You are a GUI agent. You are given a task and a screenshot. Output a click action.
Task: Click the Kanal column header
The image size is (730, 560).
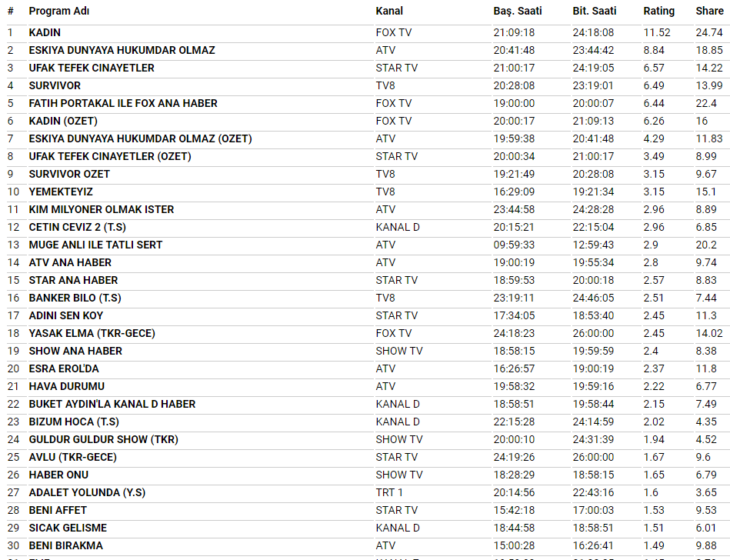coord(389,11)
